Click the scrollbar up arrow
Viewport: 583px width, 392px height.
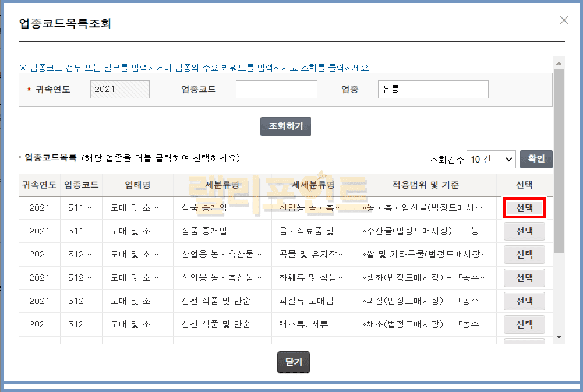tap(559, 62)
